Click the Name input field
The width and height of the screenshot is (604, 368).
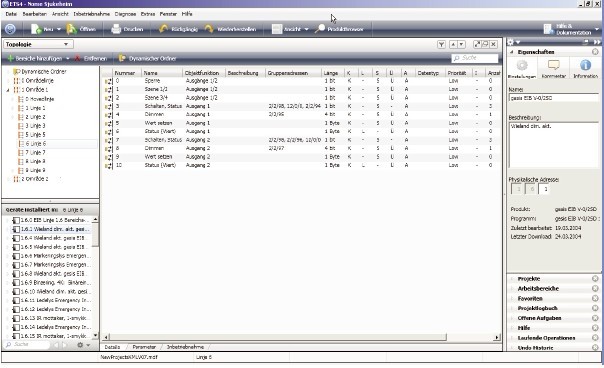554,98
